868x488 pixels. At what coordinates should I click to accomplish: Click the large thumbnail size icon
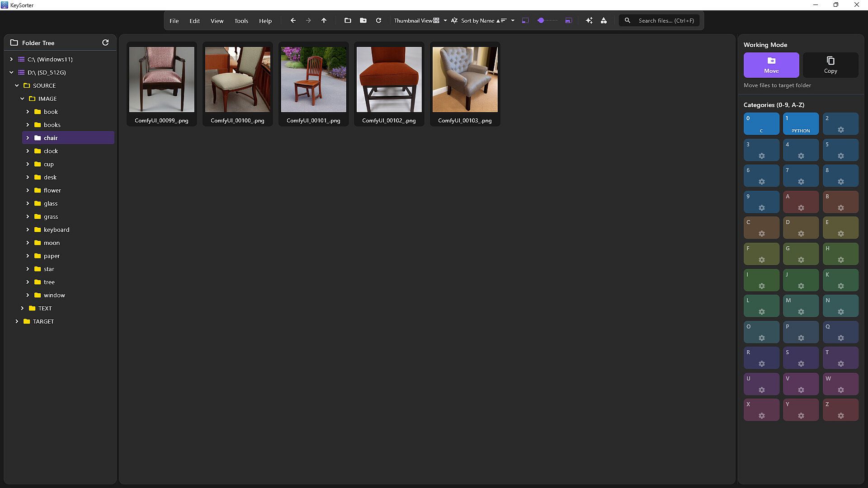click(x=569, y=20)
